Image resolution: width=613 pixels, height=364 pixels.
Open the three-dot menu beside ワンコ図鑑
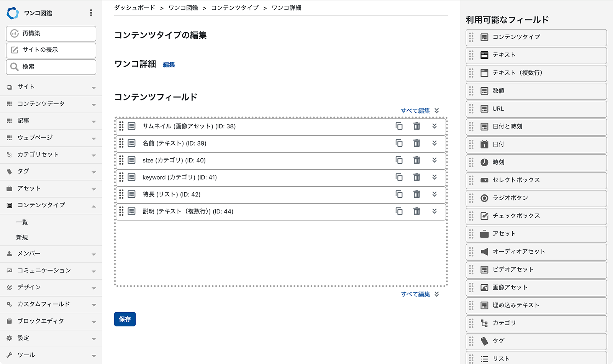pyautogui.click(x=91, y=13)
